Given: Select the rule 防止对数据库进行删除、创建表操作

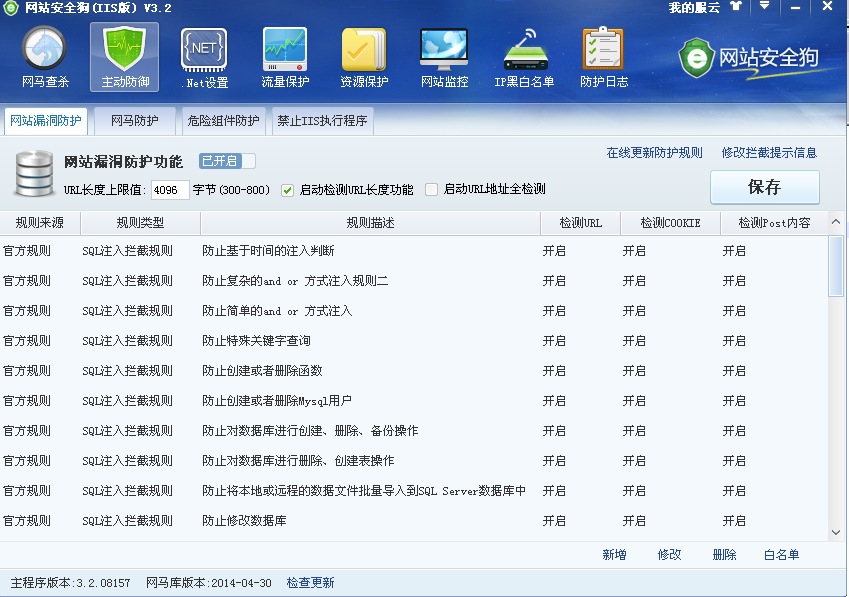Looking at the screenshot, I should click(x=414, y=461).
